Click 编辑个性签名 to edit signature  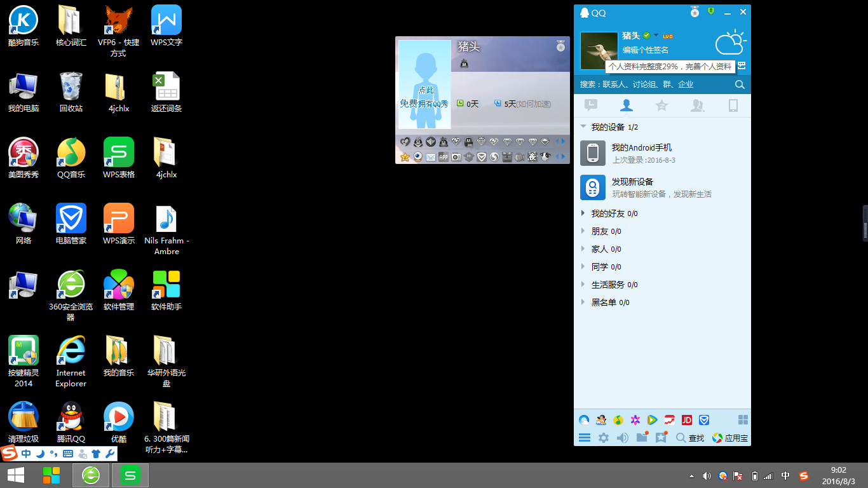[x=646, y=50]
